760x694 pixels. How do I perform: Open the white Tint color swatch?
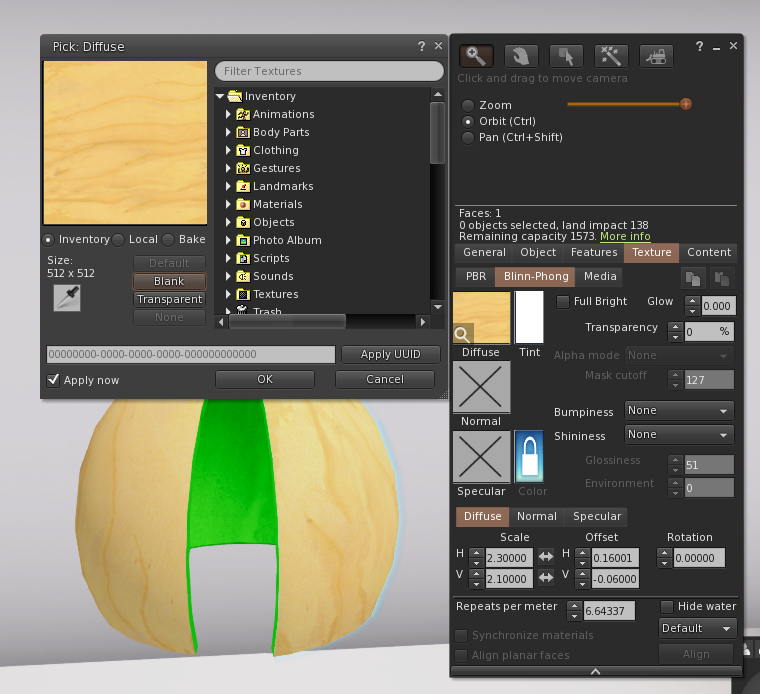(528, 317)
